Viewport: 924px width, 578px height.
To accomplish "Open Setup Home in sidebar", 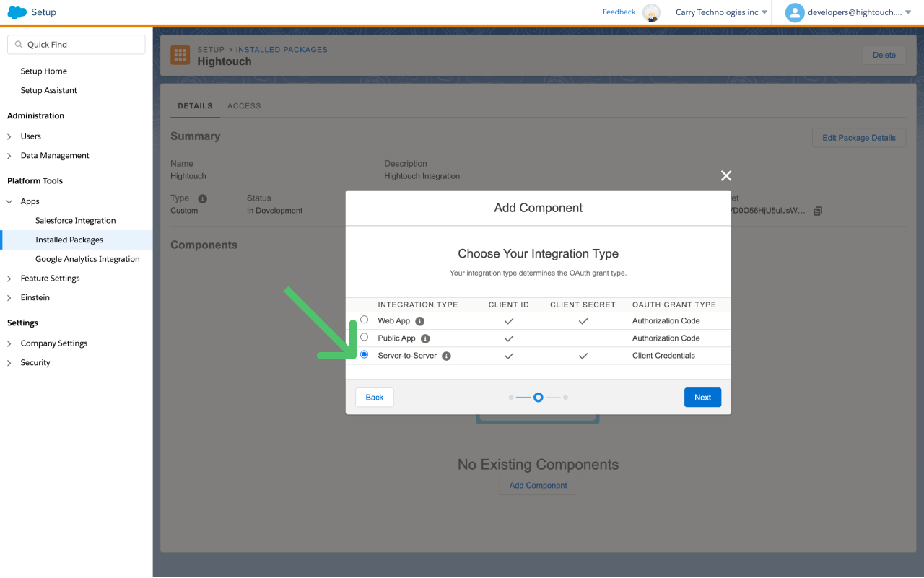I will pos(44,71).
